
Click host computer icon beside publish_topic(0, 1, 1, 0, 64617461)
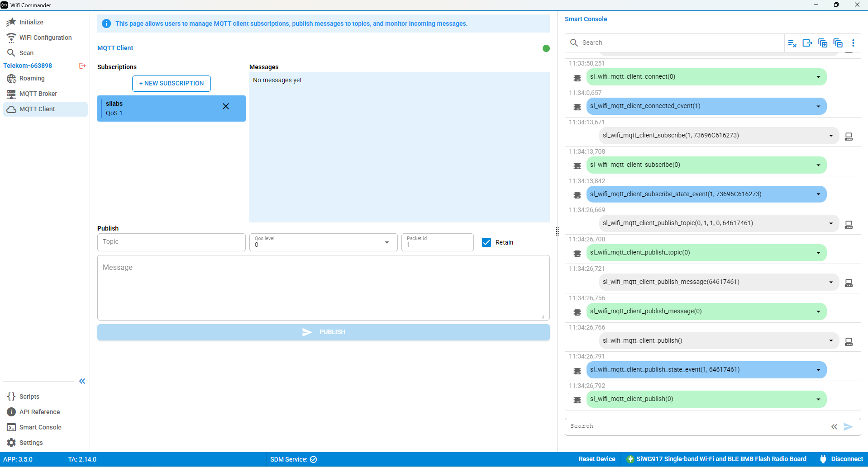click(x=849, y=225)
